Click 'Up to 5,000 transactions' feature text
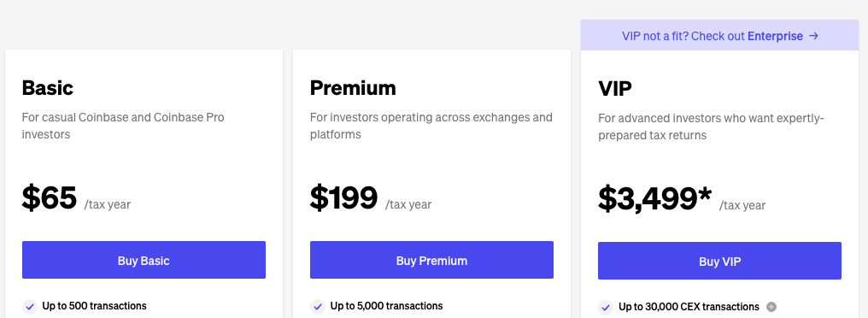The height and width of the screenshot is (318, 868). click(386, 306)
